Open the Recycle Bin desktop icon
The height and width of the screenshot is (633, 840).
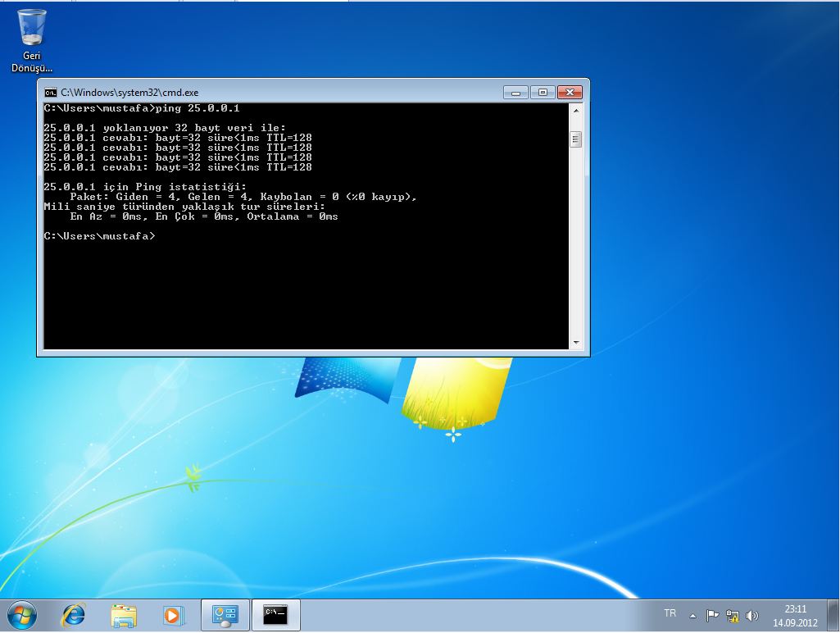32,41
